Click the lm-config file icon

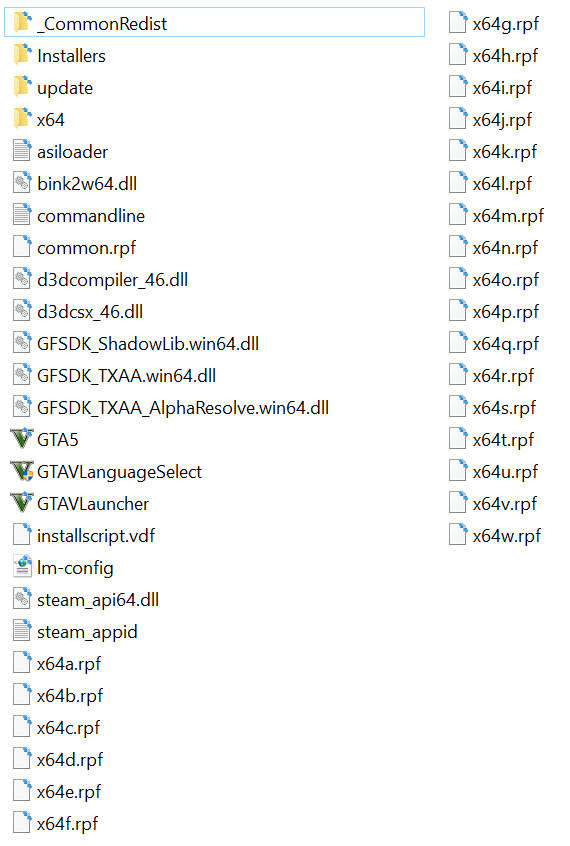coord(22,567)
